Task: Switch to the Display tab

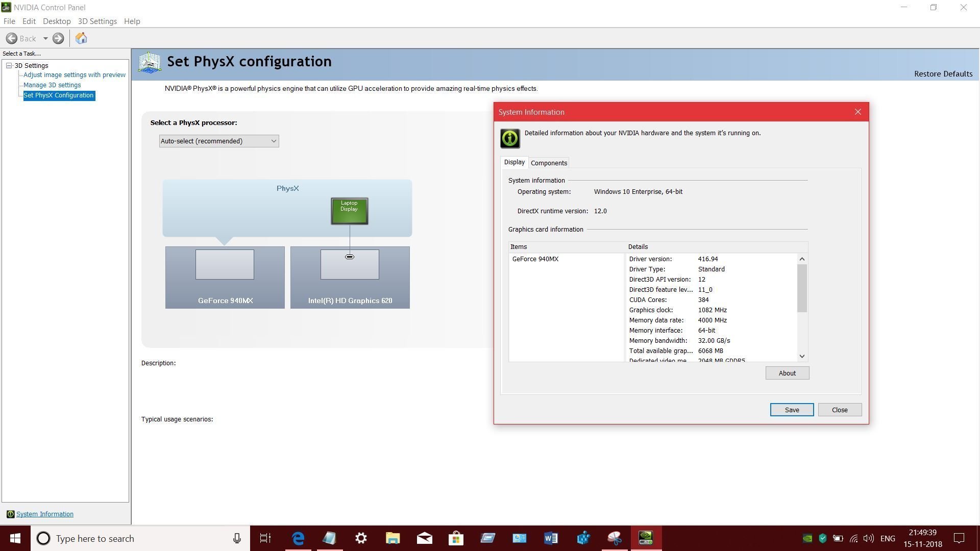Action: pos(514,162)
